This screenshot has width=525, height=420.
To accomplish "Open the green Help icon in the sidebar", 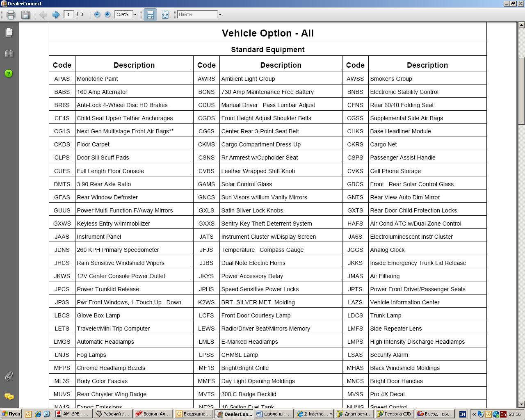I will coord(9,73).
